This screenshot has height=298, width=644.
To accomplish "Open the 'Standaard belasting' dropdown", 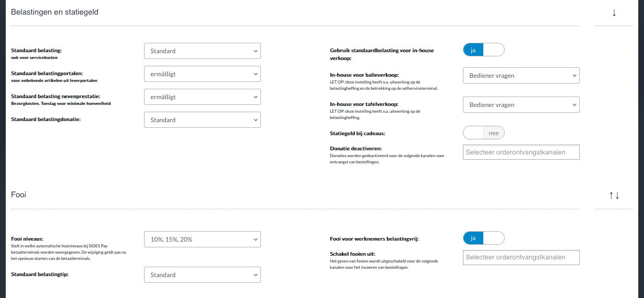I will [x=202, y=51].
